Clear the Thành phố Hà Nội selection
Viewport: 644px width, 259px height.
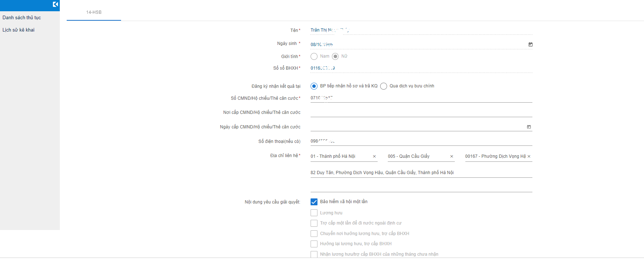click(374, 156)
